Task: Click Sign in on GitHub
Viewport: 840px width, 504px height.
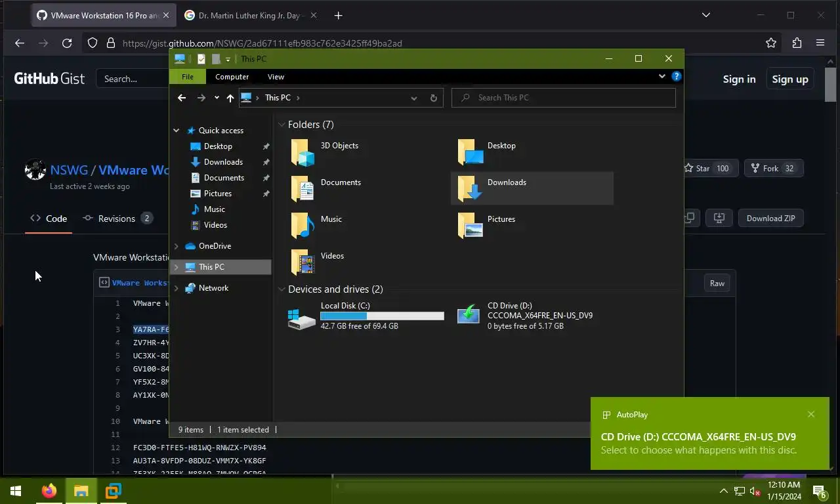Action: (739, 79)
